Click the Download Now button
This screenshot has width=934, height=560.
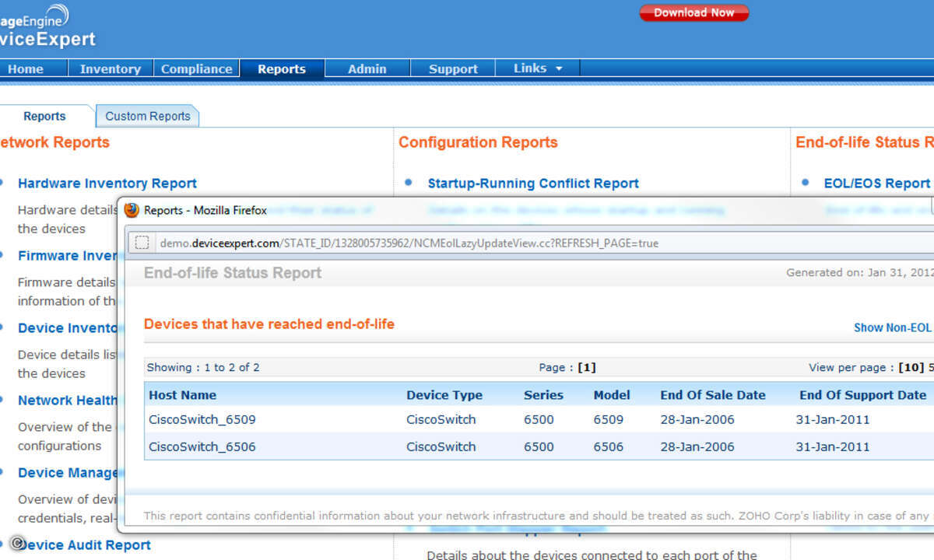tap(693, 12)
